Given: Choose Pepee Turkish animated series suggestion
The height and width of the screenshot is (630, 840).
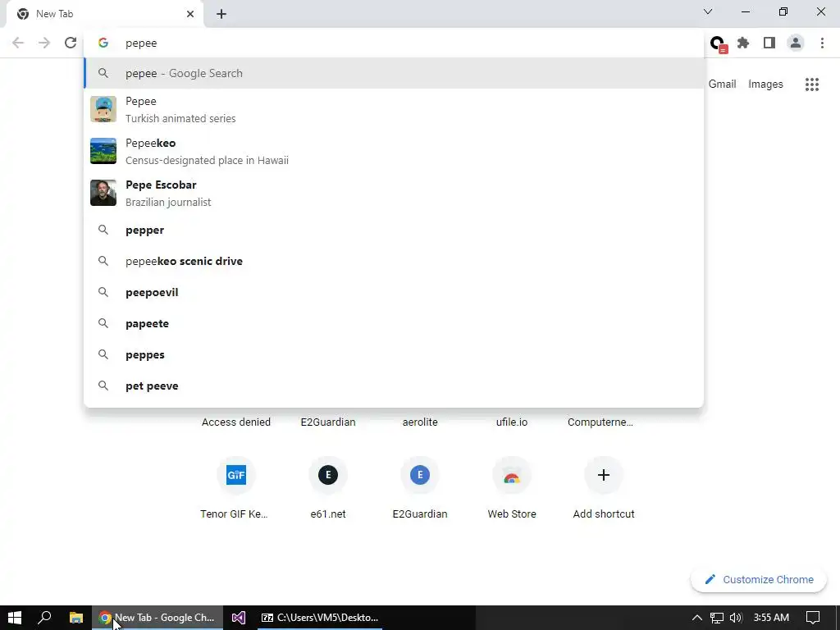Looking at the screenshot, I should (x=394, y=109).
